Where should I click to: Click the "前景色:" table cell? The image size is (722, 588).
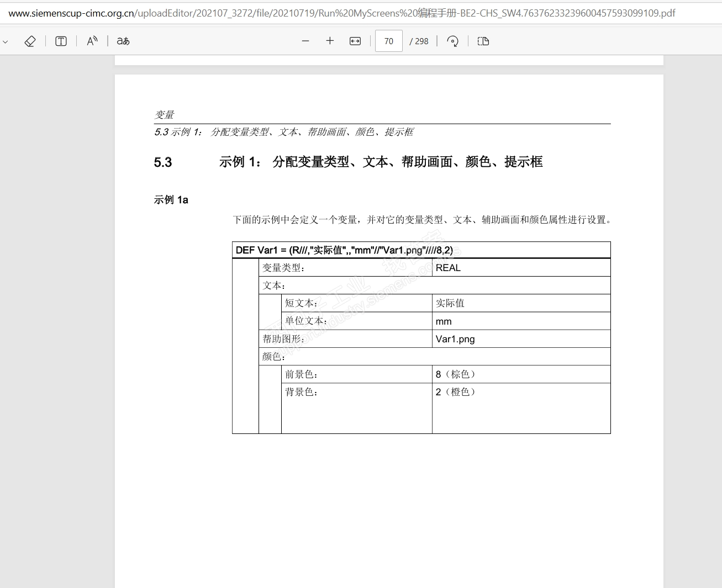[357, 374]
